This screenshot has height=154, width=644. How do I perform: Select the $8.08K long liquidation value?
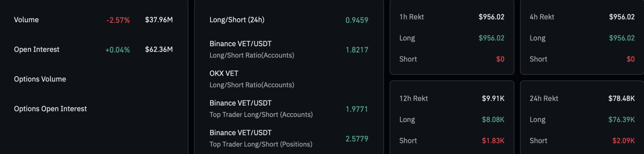pyautogui.click(x=493, y=120)
